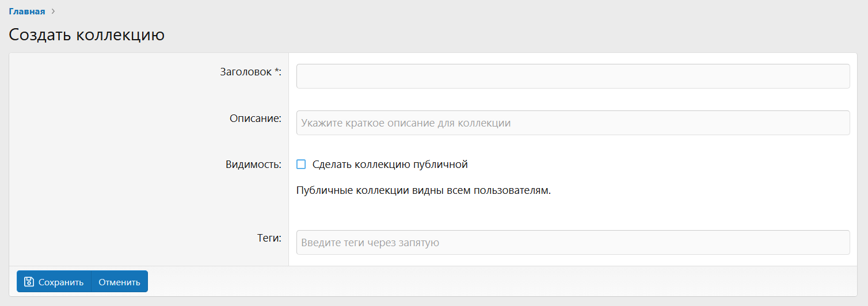Click the 'Укажите краткое описание' placeholder text

[x=405, y=123]
